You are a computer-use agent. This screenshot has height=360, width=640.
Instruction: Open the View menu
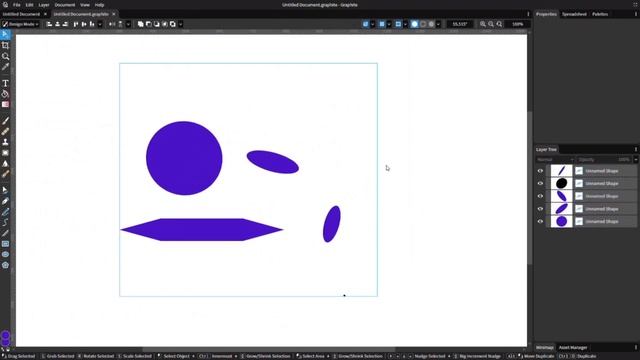84,5
